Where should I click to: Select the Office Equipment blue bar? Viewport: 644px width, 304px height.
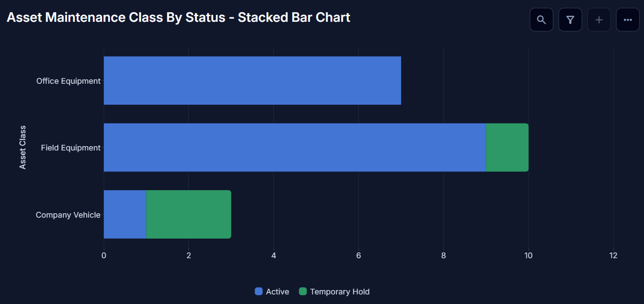(252, 81)
